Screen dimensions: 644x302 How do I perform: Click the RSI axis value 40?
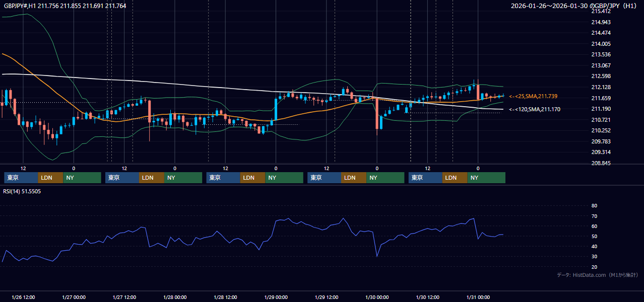tap(594, 246)
